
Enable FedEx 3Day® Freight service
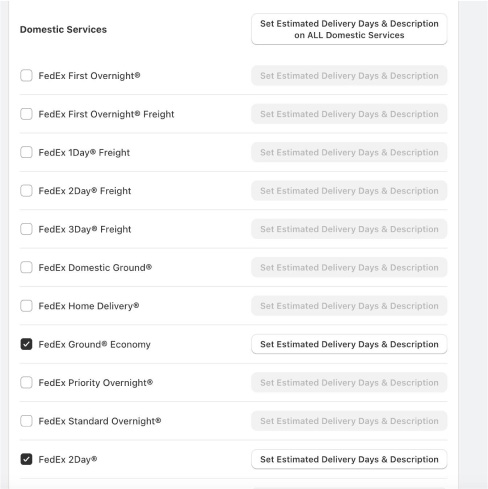(x=26, y=229)
